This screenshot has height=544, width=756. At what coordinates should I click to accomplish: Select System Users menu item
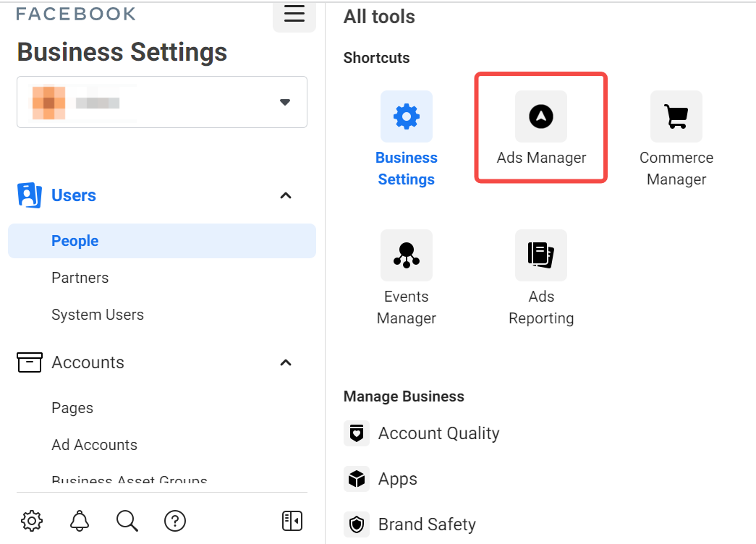pos(98,315)
